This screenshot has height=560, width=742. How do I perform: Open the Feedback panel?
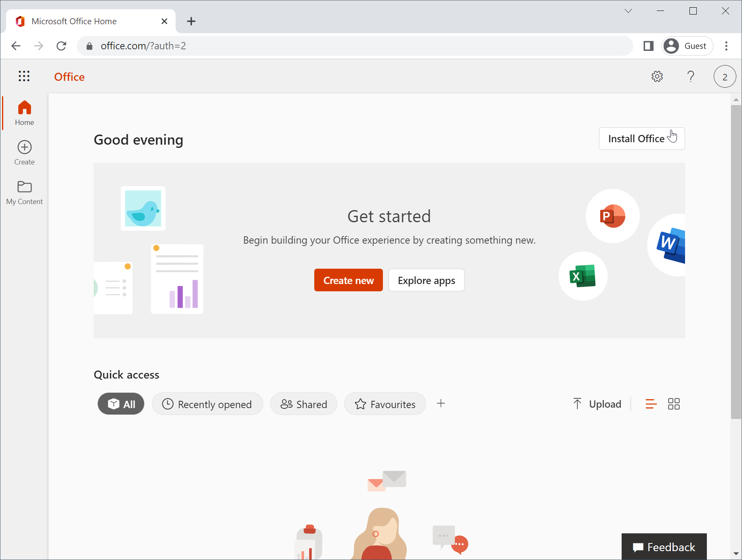(x=664, y=547)
